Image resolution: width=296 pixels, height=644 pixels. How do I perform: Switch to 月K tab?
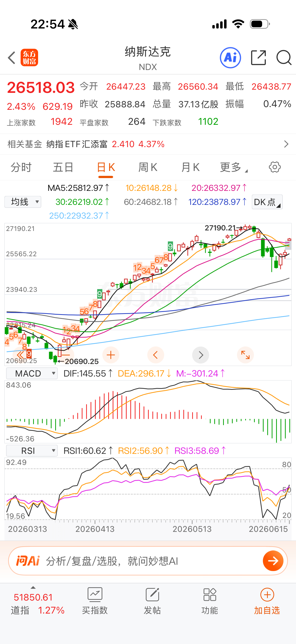[190, 167]
